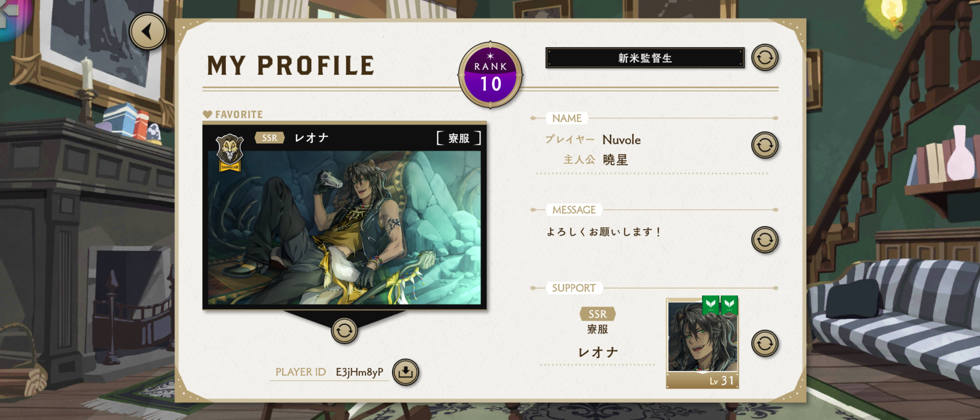Viewport: 980px width, 420px height.
Task: Click the message text よろしくお願いします！
Action: tap(603, 232)
